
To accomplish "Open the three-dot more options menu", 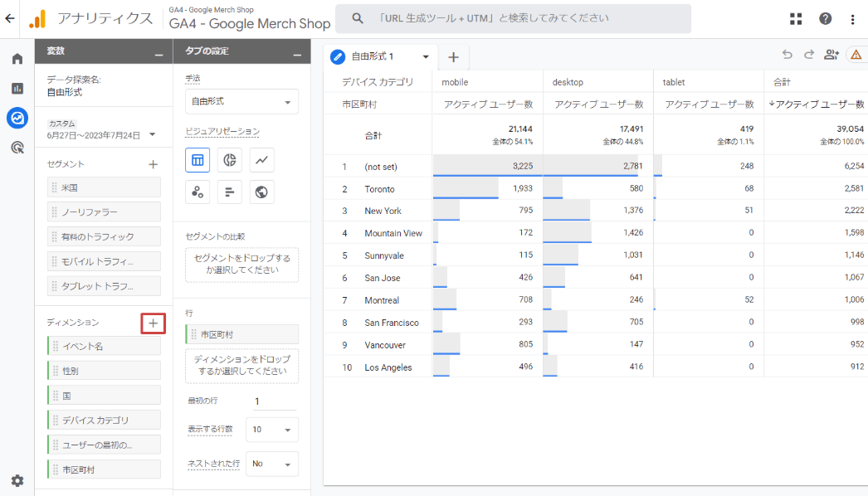I will click(852, 19).
